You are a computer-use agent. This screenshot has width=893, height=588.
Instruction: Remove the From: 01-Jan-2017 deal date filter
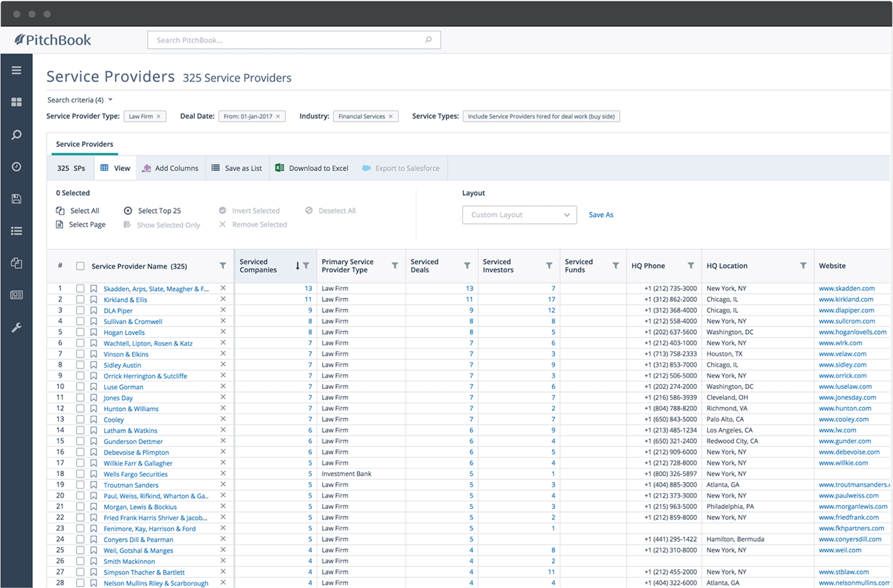coord(278,117)
